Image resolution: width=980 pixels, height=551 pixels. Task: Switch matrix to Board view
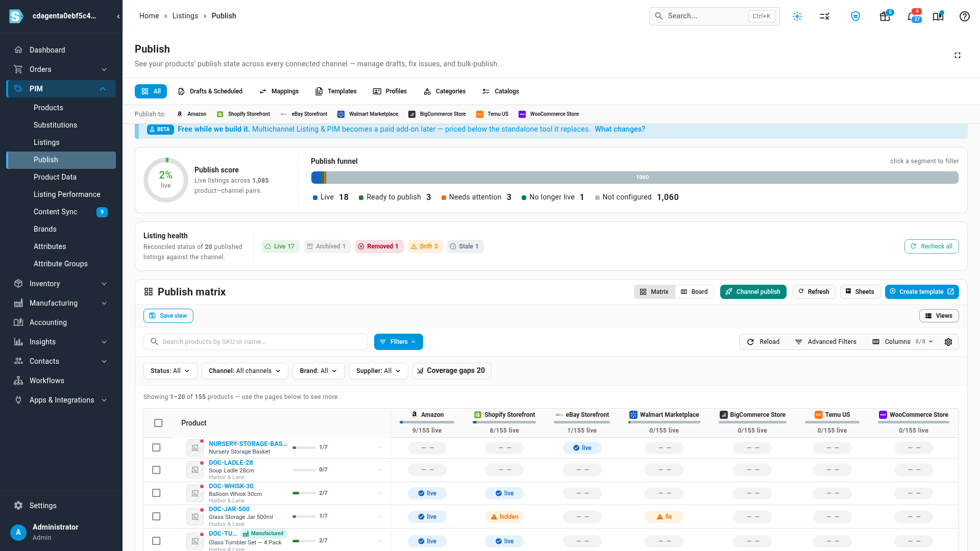point(694,292)
